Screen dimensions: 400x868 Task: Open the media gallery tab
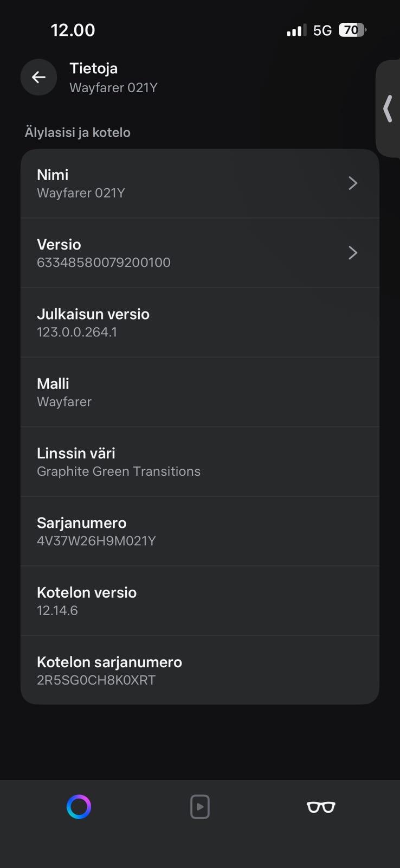coord(200,807)
